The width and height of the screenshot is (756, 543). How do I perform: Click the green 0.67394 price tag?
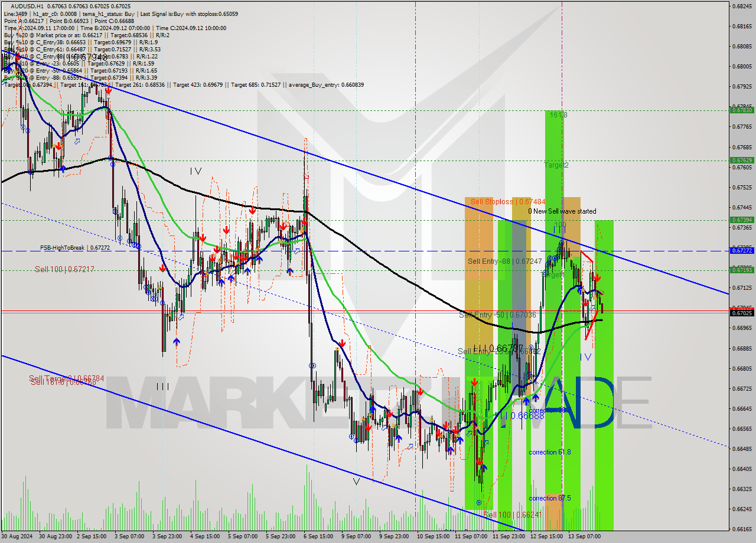[742, 220]
